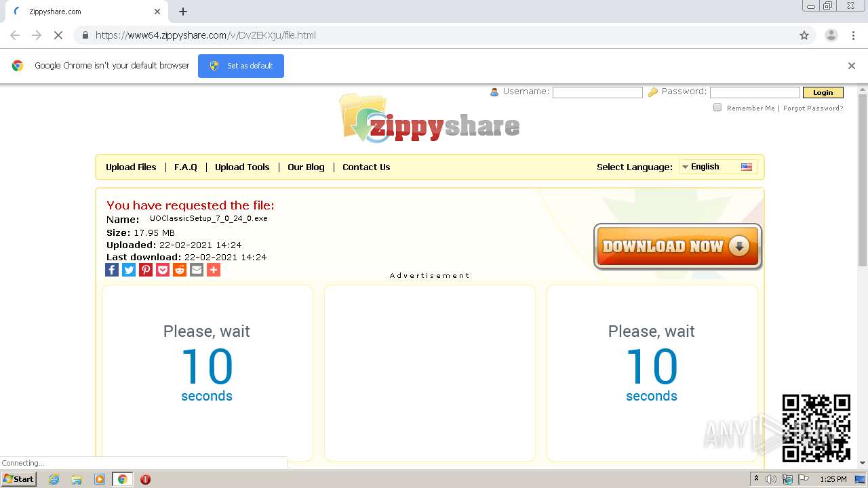Open Windows Explorer folder in taskbar
The height and width of the screenshot is (488, 868).
point(77,479)
